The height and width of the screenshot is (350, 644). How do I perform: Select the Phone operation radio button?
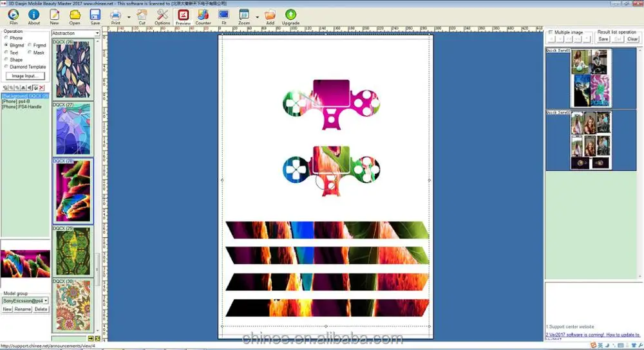pyautogui.click(x=6, y=38)
